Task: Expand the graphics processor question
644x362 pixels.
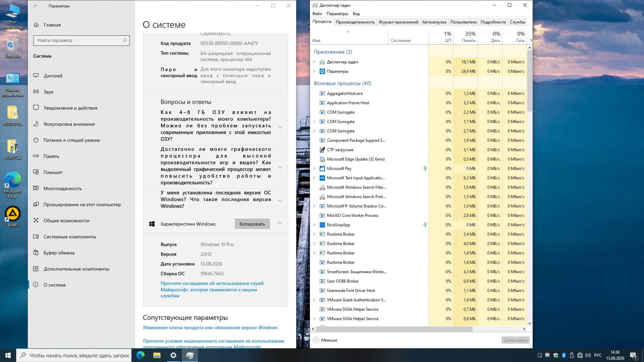Action: [280, 167]
